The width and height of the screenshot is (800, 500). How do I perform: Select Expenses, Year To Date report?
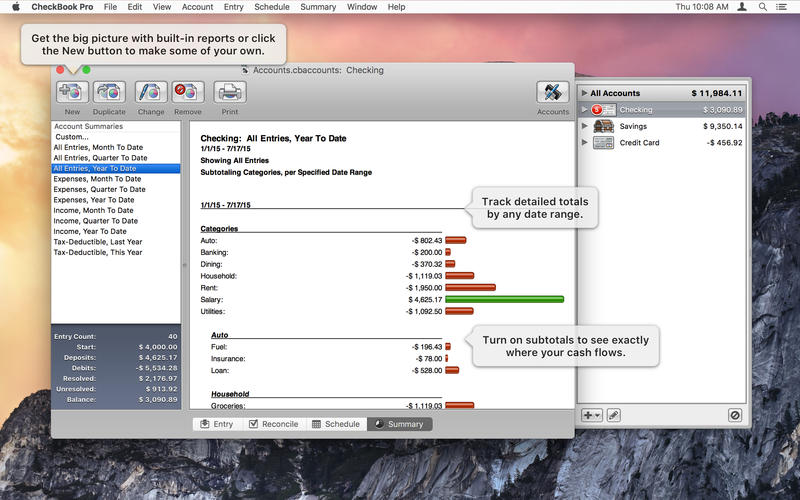(116, 199)
